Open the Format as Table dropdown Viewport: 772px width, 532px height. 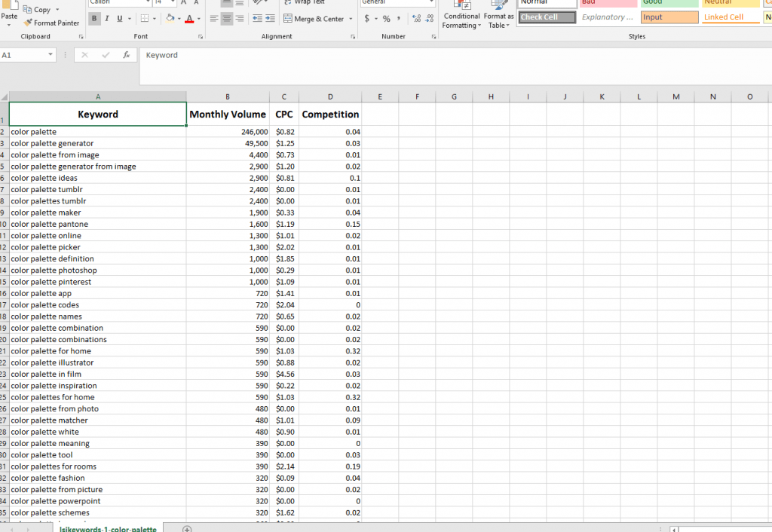tap(498, 17)
